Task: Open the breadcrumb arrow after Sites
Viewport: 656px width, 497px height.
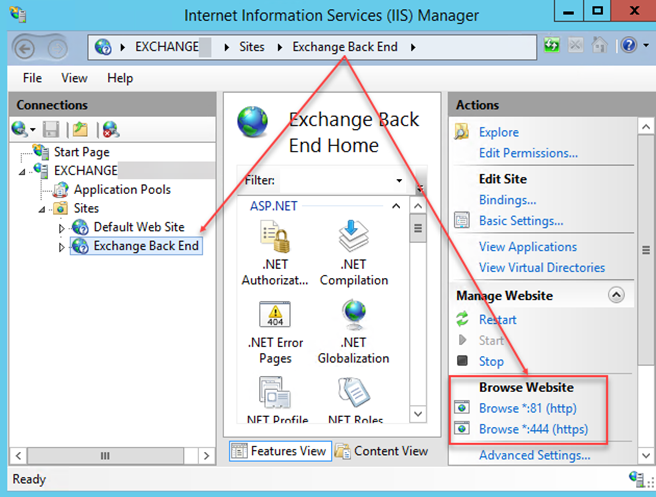Action: tap(280, 47)
